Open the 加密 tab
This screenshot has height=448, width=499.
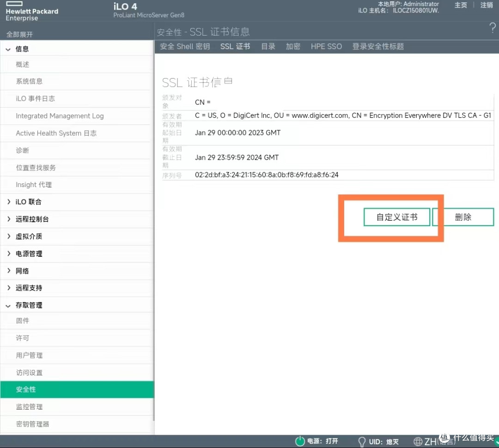[293, 47]
